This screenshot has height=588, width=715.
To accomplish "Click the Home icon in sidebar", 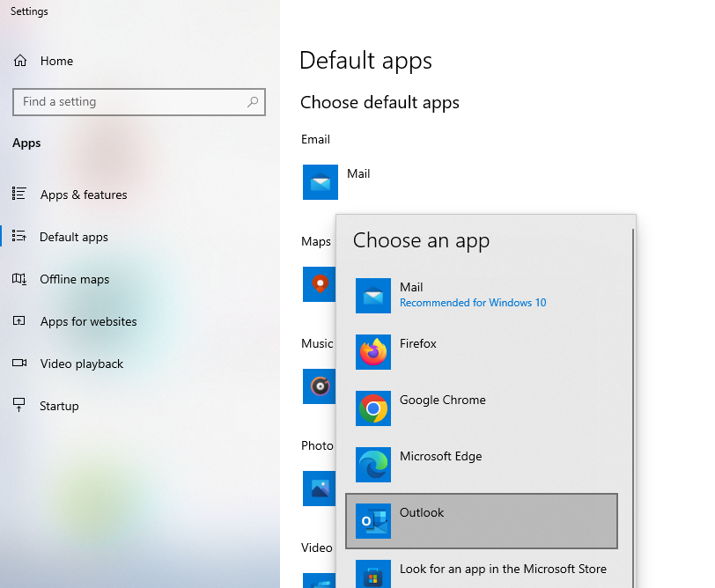I will [x=20, y=61].
